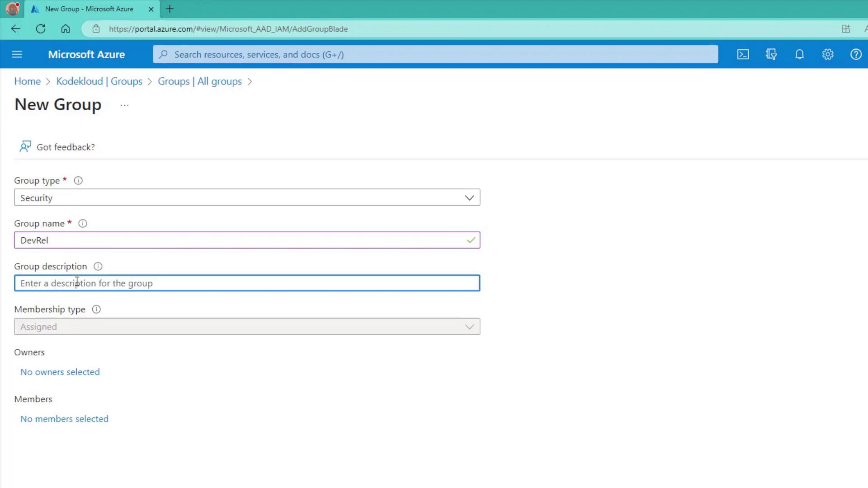Open the Directories and subscriptions filter icon
This screenshot has height=488, width=868.
pyautogui.click(x=771, y=54)
